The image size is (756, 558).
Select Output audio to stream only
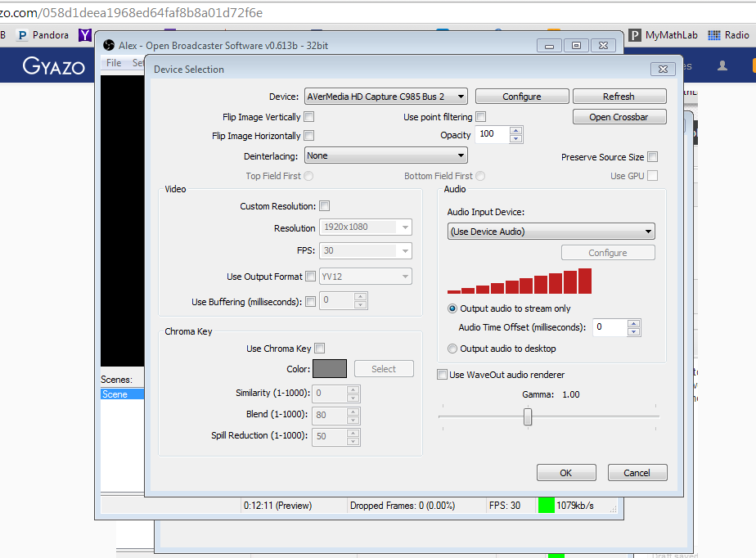[x=452, y=308]
